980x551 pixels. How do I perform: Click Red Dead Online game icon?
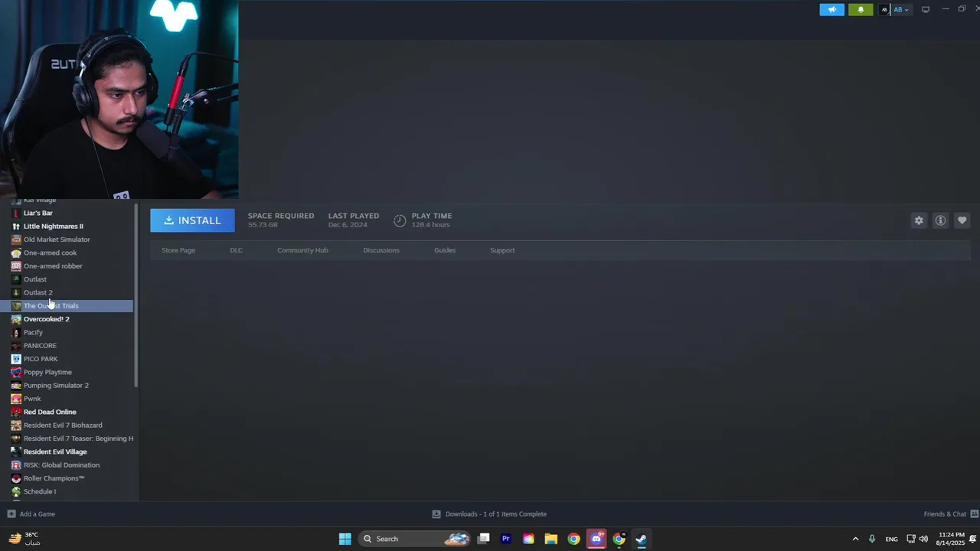pyautogui.click(x=16, y=412)
